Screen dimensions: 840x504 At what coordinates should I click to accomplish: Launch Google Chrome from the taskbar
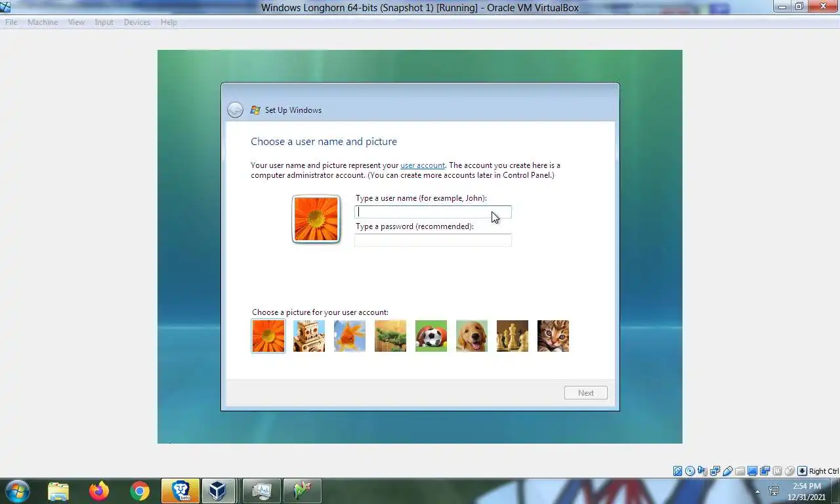point(140,491)
